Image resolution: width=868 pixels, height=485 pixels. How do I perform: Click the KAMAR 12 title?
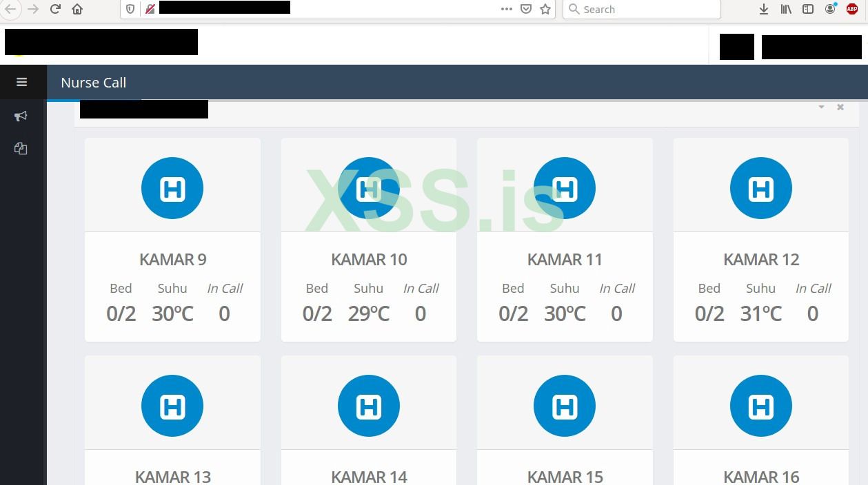point(761,260)
